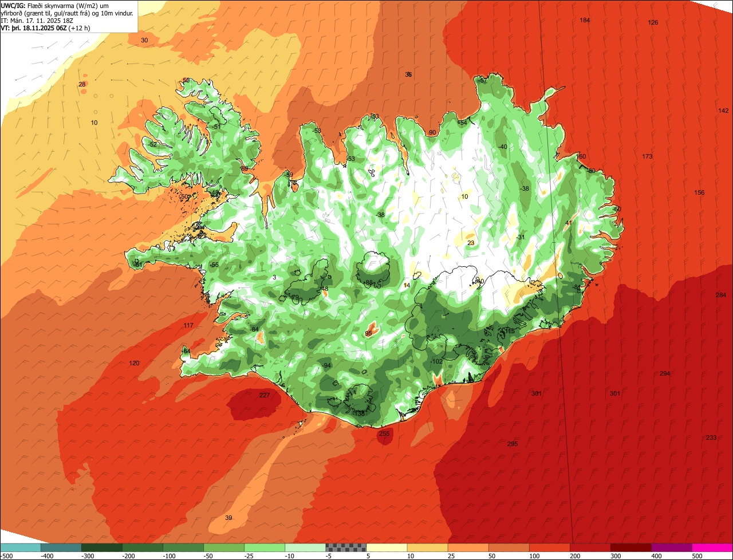This screenshot has height=560, width=733.
Task: Pick the magenta swatch right of 500
Action: point(712,547)
